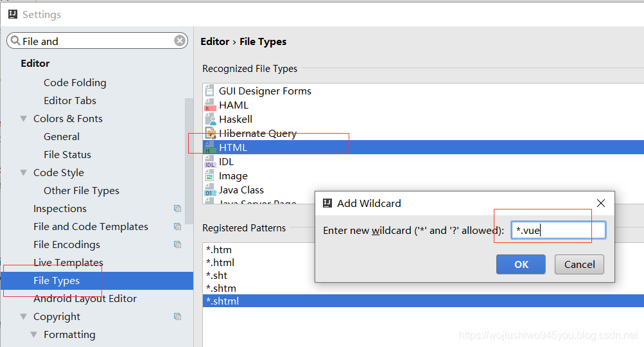Select the Editor category heading
The height and width of the screenshot is (347, 644).
(x=35, y=64)
